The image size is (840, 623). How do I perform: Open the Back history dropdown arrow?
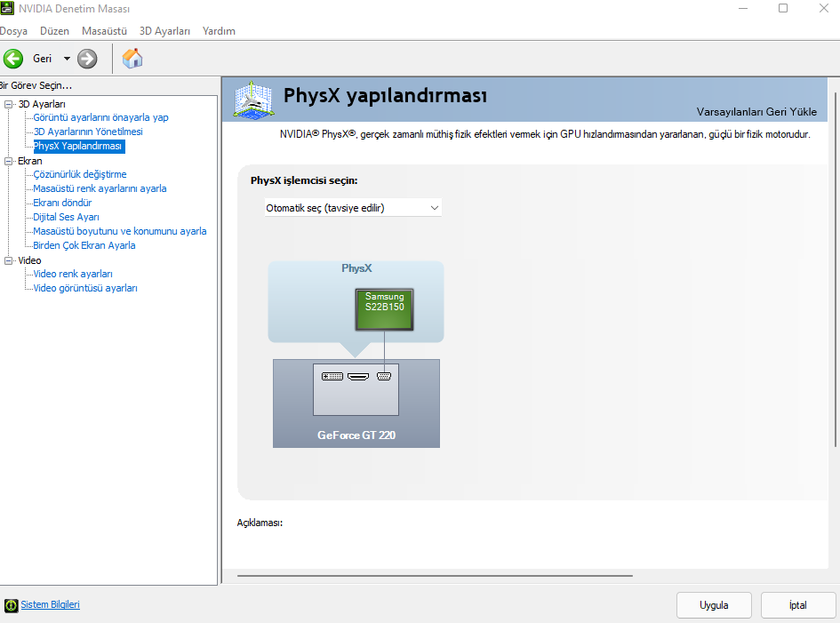[x=67, y=59]
